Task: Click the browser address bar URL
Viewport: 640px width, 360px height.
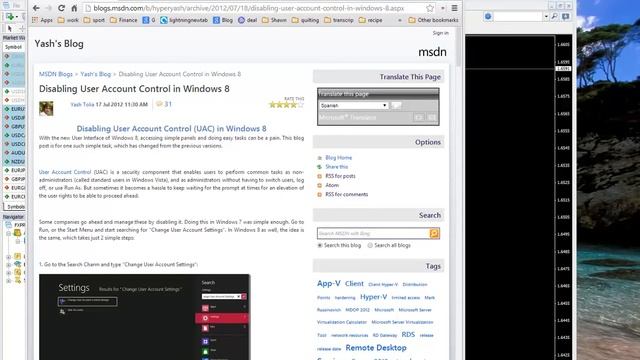Action: click(x=249, y=8)
